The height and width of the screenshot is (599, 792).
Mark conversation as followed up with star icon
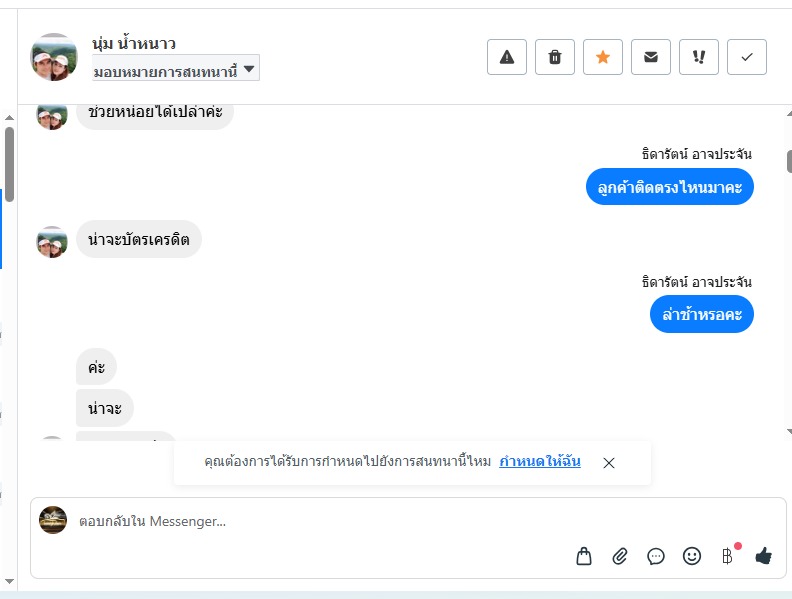[603, 57]
